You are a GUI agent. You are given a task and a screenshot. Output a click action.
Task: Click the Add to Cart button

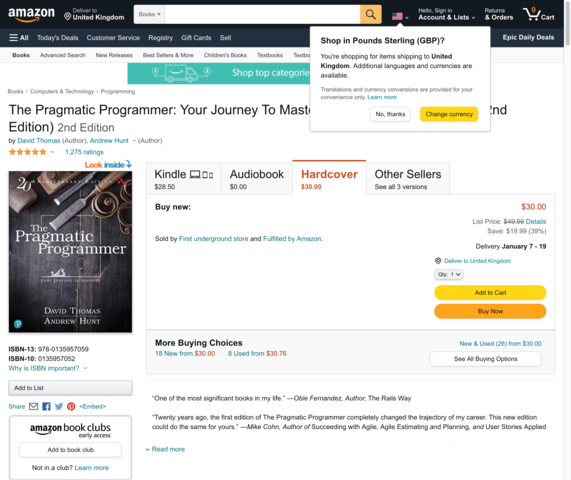[490, 292]
